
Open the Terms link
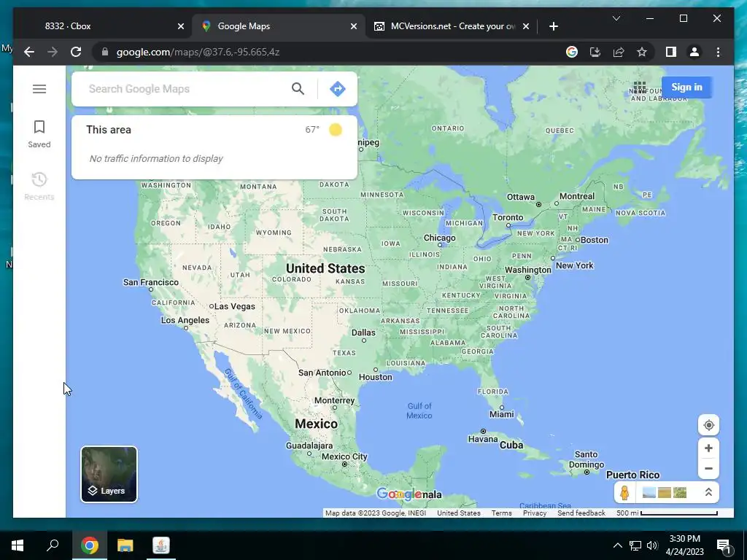click(x=501, y=513)
